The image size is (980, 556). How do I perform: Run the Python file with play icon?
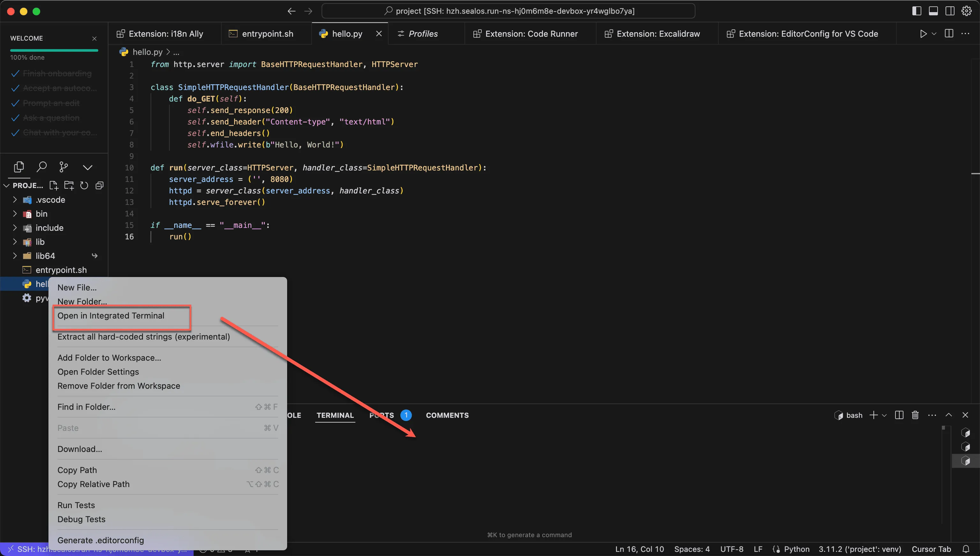tap(923, 34)
